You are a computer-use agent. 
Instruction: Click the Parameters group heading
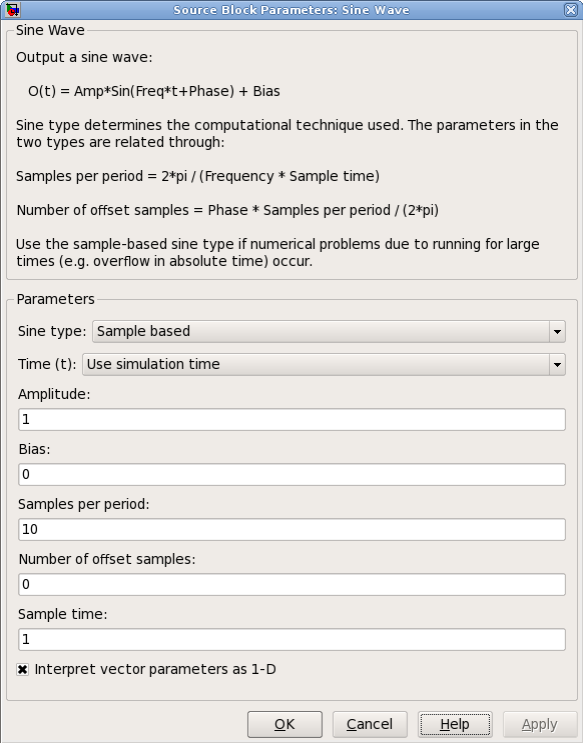(55, 299)
